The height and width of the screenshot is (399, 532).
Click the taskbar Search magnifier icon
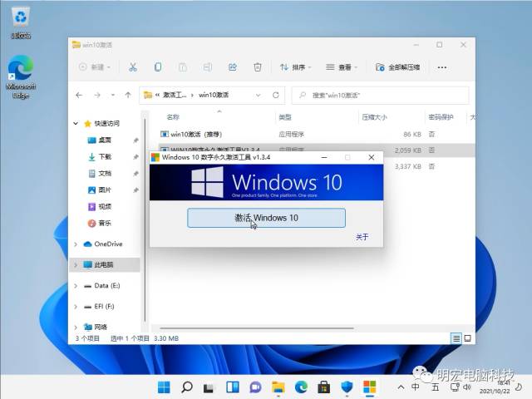point(186,387)
